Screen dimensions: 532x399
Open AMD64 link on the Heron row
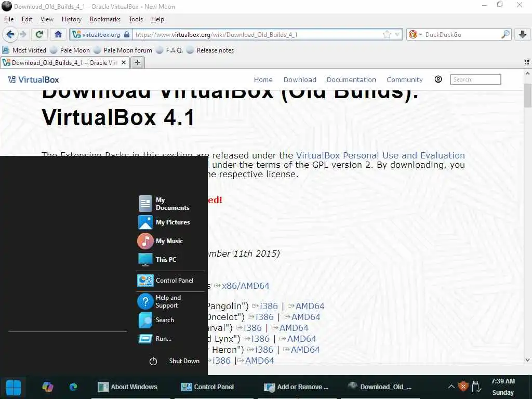305,350
